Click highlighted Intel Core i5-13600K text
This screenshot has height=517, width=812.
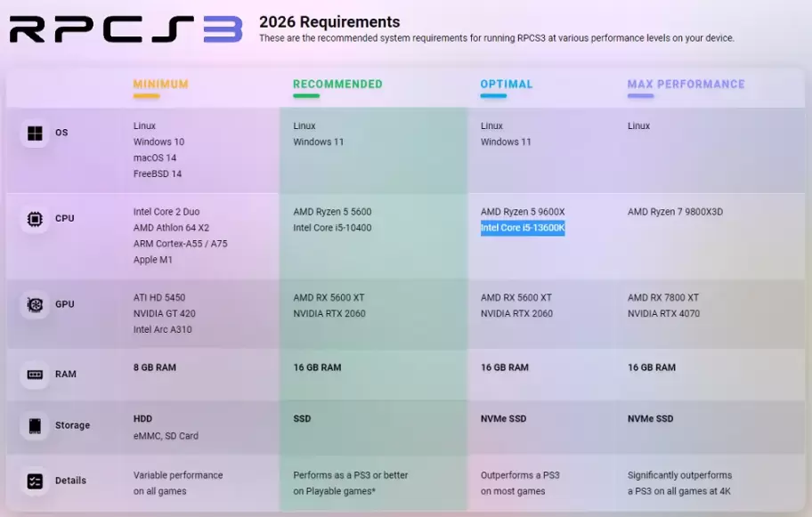click(x=523, y=228)
